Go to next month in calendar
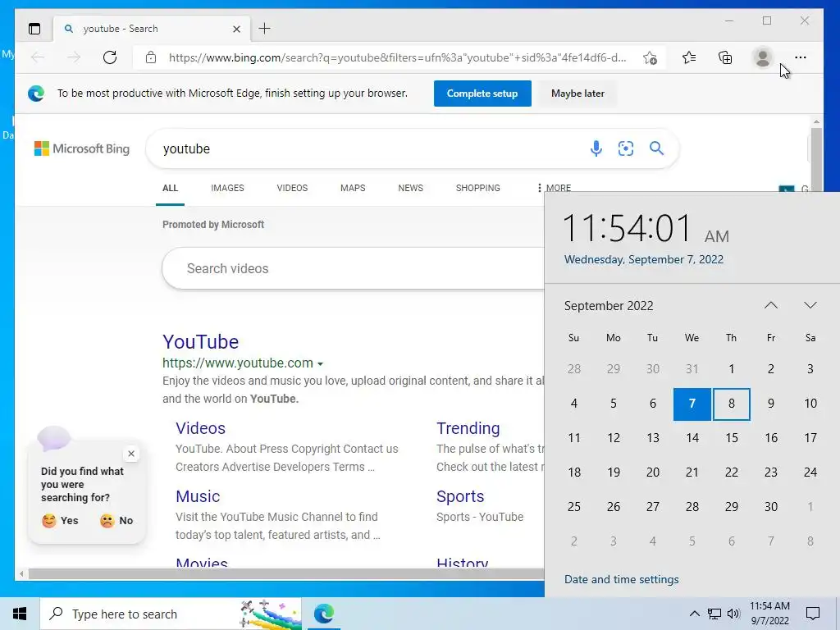This screenshot has height=630, width=840. coord(810,305)
